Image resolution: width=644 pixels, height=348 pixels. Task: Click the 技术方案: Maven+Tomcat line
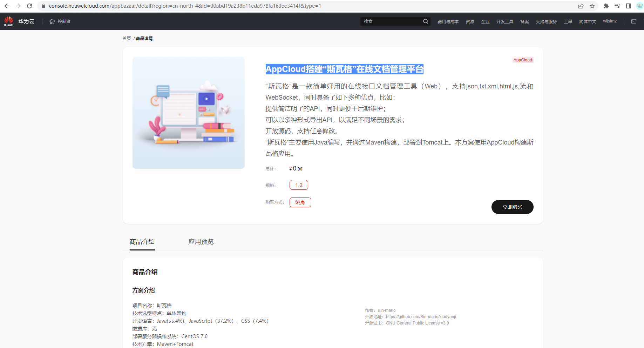[x=163, y=344]
